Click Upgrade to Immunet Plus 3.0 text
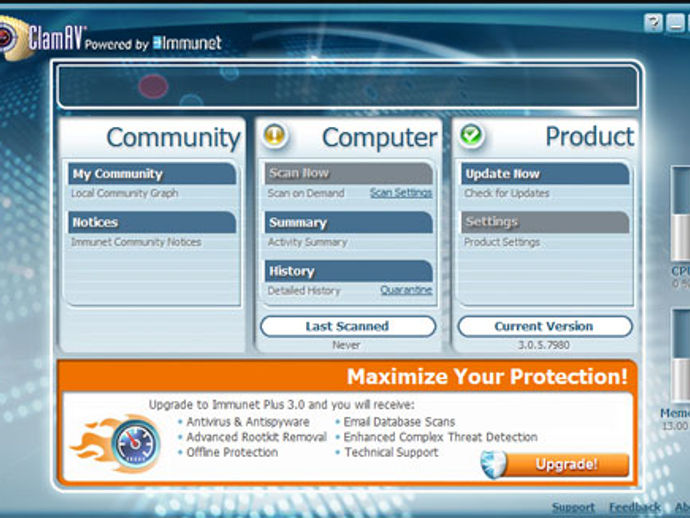Image resolution: width=690 pixels, height=518 pixels. [282, 405]
